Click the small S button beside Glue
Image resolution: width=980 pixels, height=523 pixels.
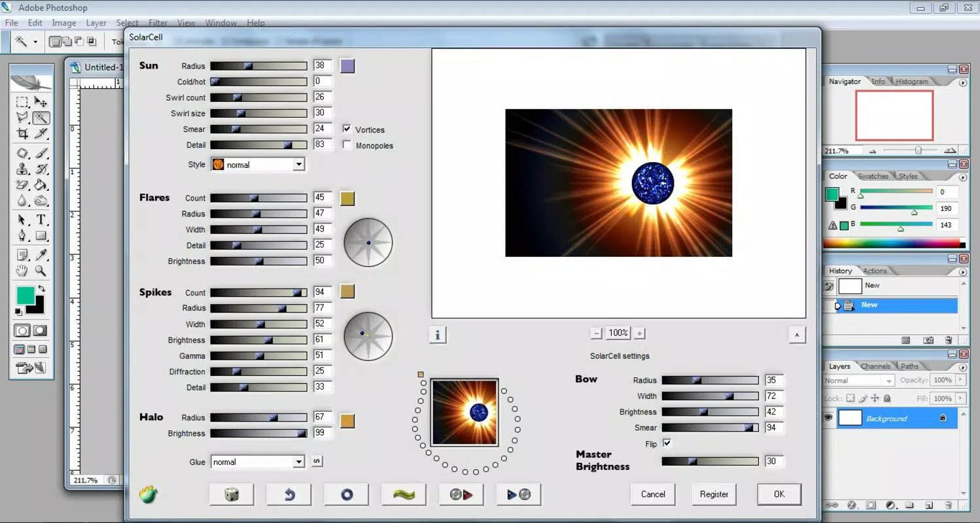click(x=317, y=462)
